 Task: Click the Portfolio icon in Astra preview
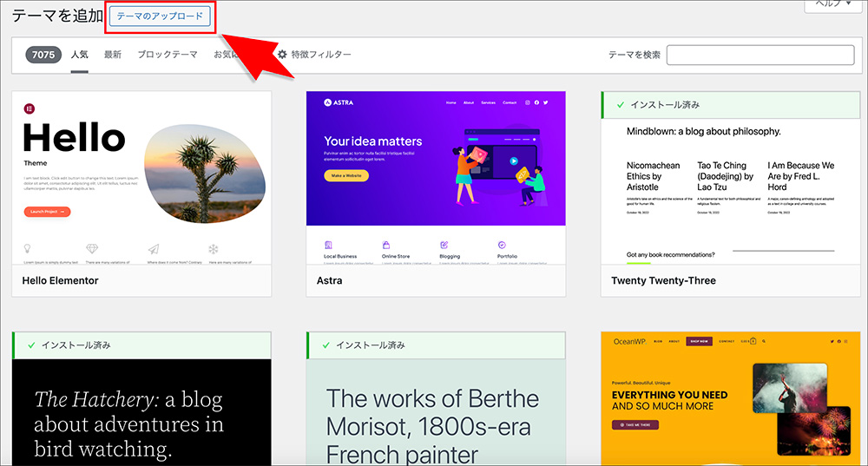[502, 246]
